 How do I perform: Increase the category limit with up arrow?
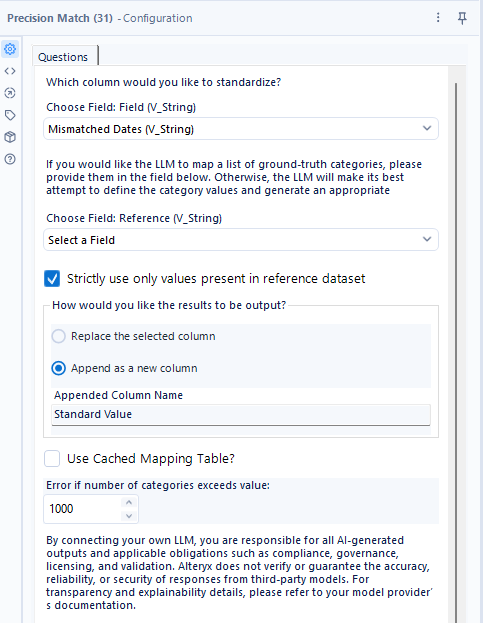(129, 502)
